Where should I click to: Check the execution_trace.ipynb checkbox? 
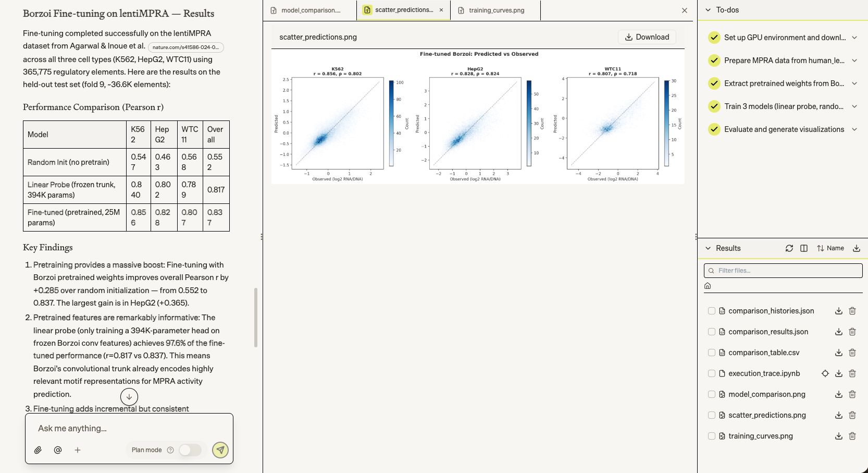712,373
